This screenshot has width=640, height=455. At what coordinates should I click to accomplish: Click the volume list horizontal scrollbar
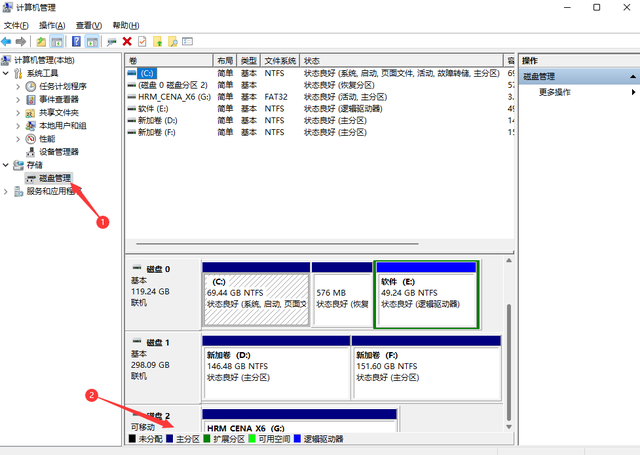tap(278, 244)
